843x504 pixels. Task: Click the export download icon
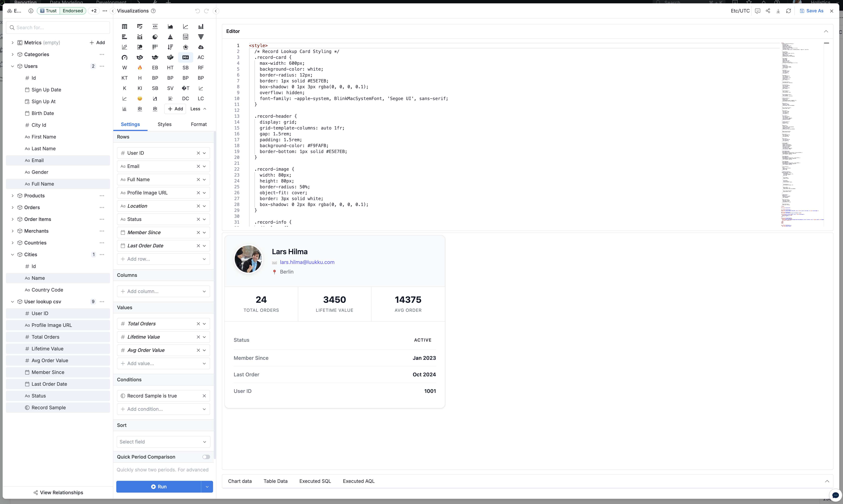(778, 10)
